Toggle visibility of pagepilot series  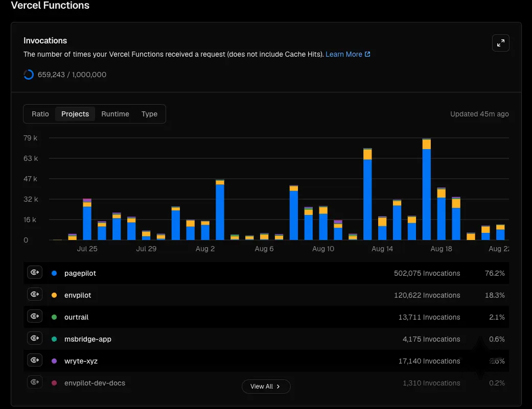pos(35,273)
